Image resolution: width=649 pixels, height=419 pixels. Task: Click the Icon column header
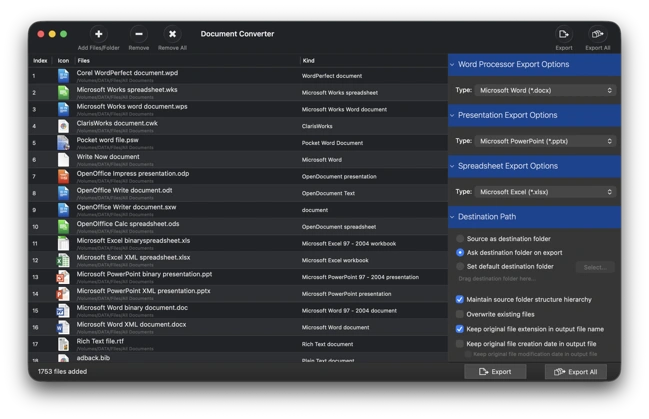click(63, 60)
